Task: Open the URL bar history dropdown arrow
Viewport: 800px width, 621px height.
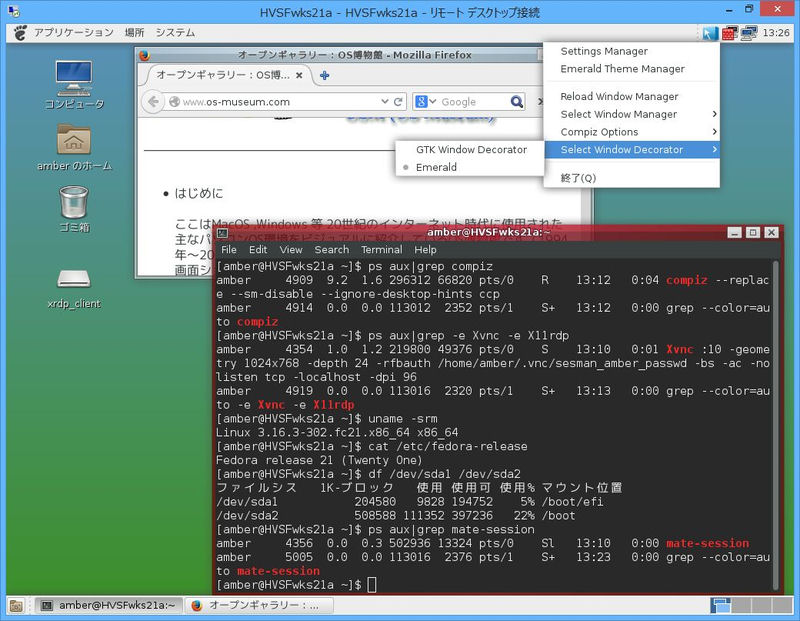Action: pyautogui.click(x=385, y=102)
